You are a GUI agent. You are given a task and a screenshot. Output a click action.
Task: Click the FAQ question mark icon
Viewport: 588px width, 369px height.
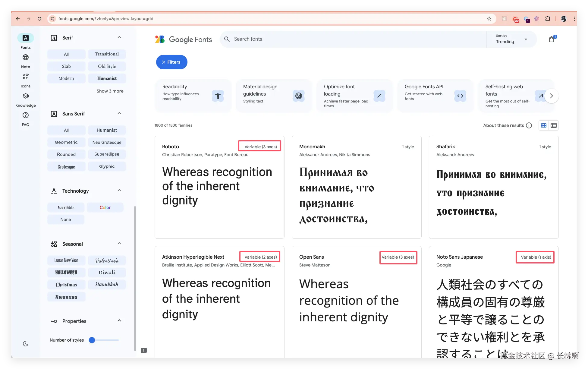coord(26,115)
